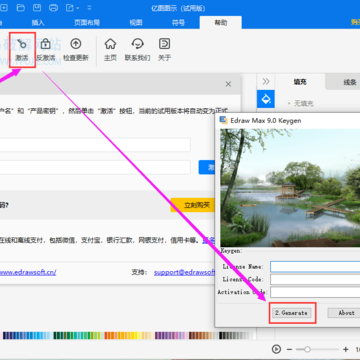Open the 关于 (About) icon
This screenshot has width=360, height=360.
[164, 44]
